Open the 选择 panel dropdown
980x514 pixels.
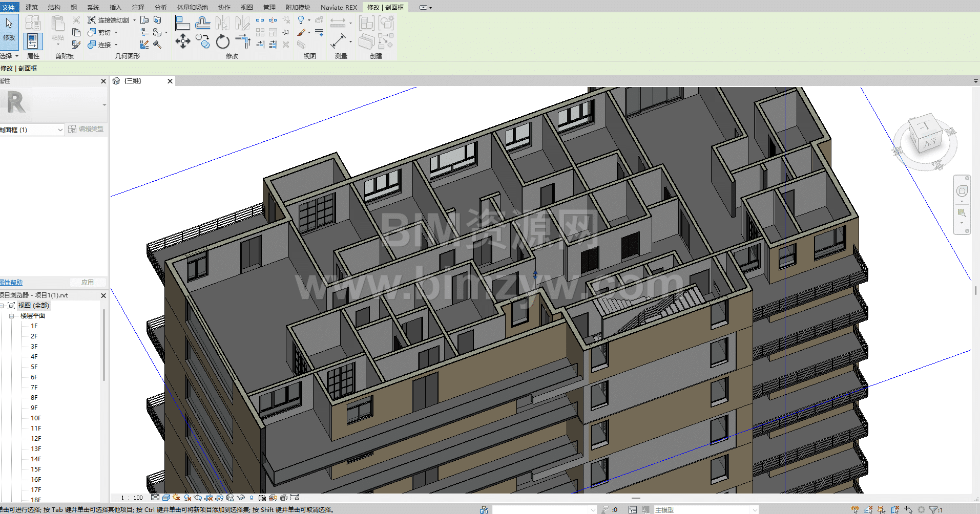[10, 56]
